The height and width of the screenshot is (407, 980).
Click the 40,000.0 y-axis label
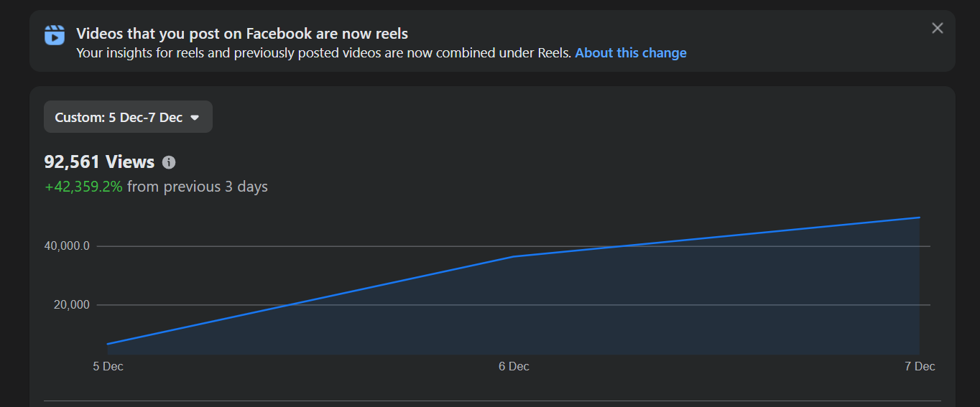tap(67, 246)
